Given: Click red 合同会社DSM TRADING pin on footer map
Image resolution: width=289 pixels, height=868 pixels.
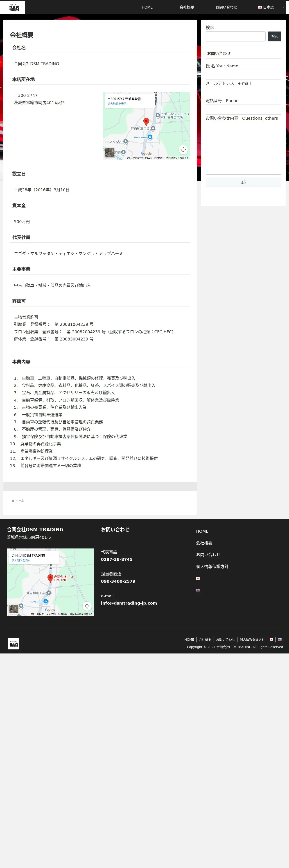Looking at the screenshot, I should [x=50, y=578].
